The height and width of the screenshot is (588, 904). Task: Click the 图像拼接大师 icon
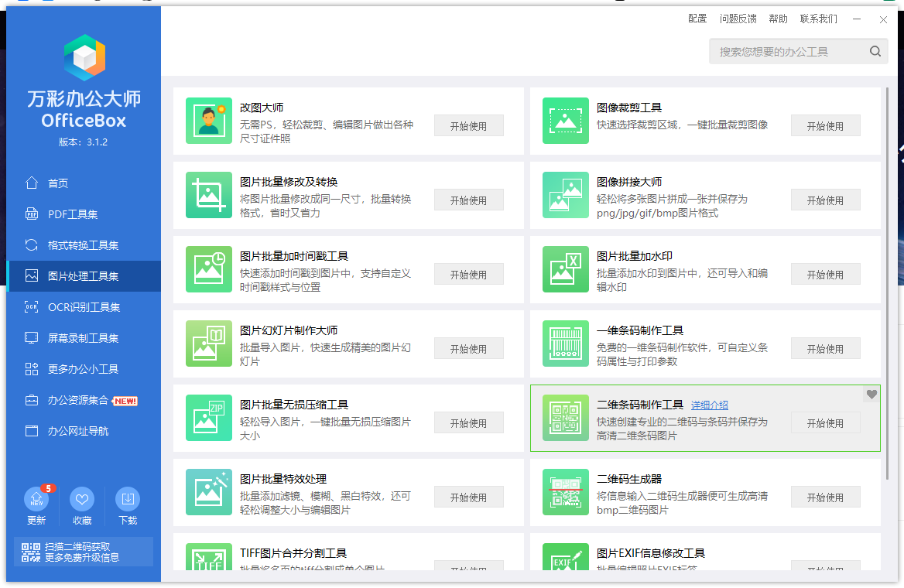coord(566,195)
